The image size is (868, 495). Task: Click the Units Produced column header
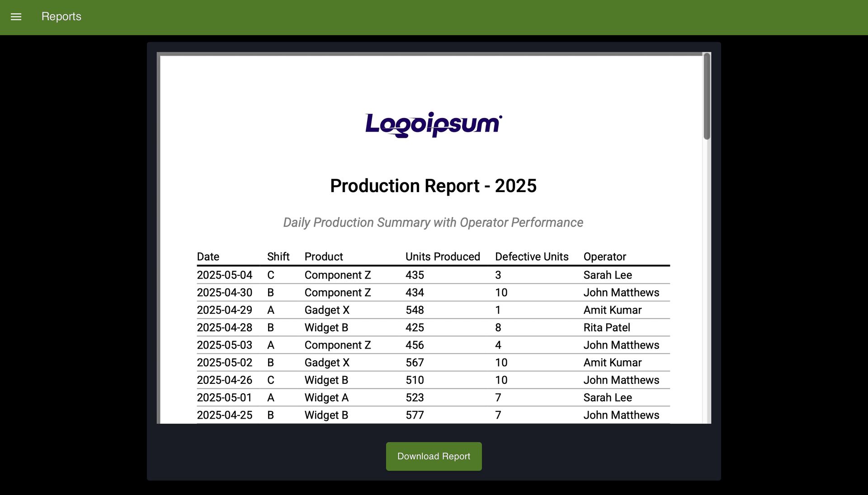(443, 256)
